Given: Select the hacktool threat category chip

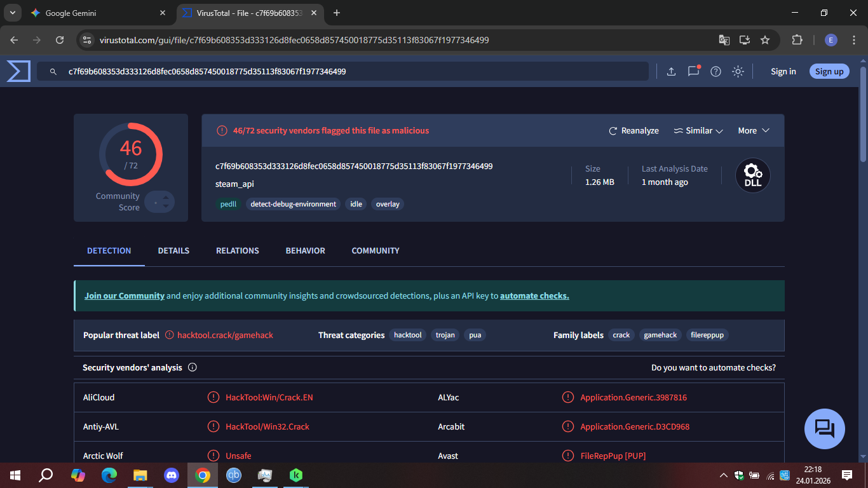Looking at the screenshot, I should pyautogui.click(x=408, y=335).
